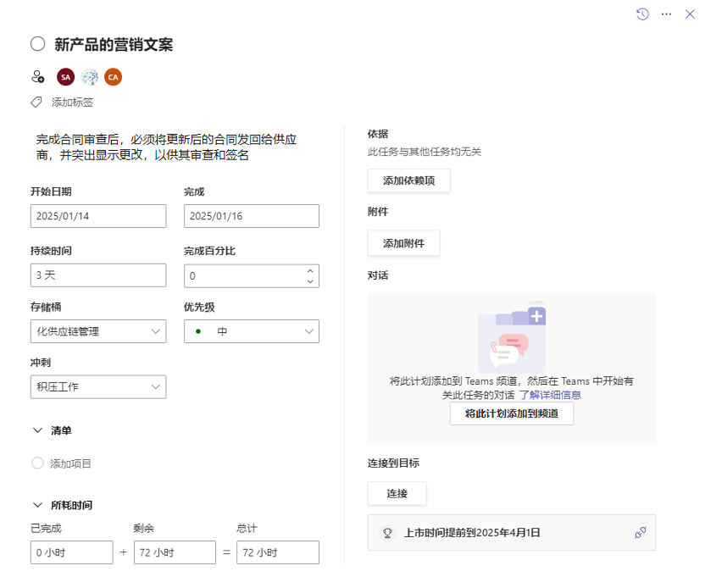Click the task description note text
This screenshot has width=705, height=588.
pos(166,147)
